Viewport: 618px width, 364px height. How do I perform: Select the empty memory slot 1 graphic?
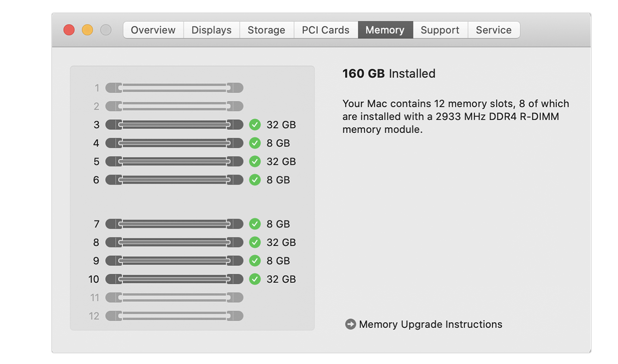tap(174, 88)
